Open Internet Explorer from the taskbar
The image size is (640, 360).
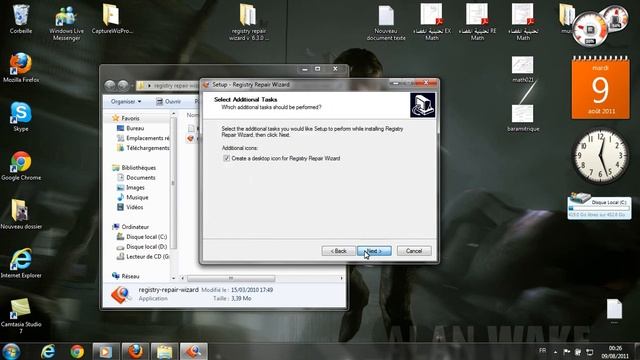pyautogui.click(x=48, y=351)
